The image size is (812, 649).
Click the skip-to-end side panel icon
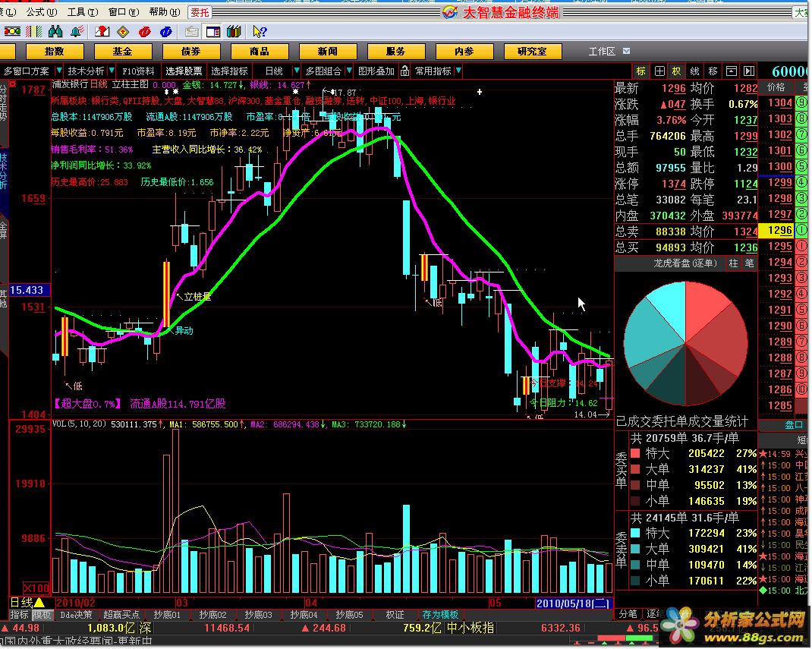pos(749,71)
